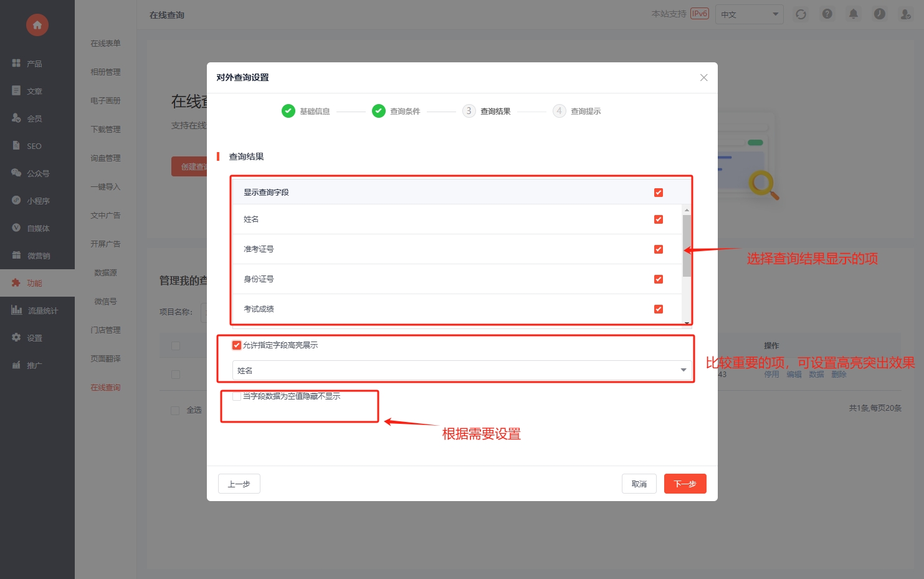This screenshot has height=579, width=924.
Task: Select the 在线查询 submenu item
Action: [x=105, y=388]
